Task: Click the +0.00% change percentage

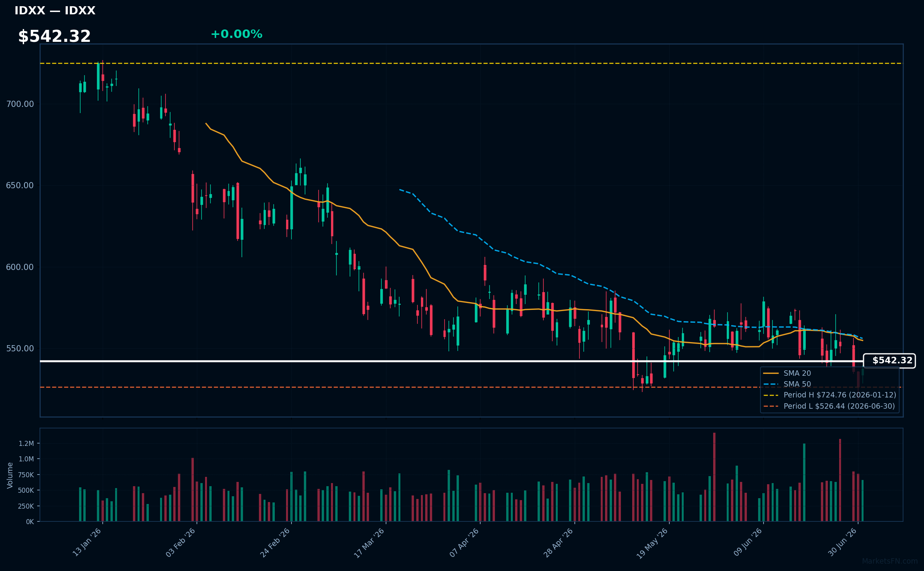Action: pyautogui.click(x=236, y=34)
